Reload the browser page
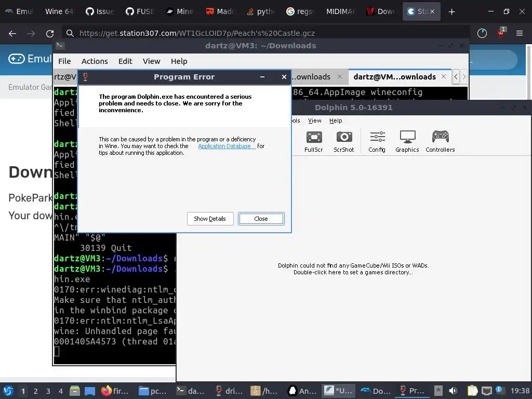The height and width of the screenshot is (399, 532). point(50,33)
